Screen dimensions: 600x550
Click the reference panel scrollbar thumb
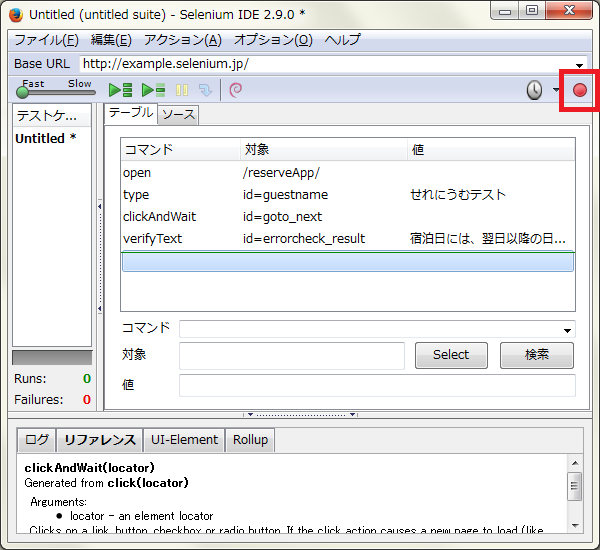575,486
